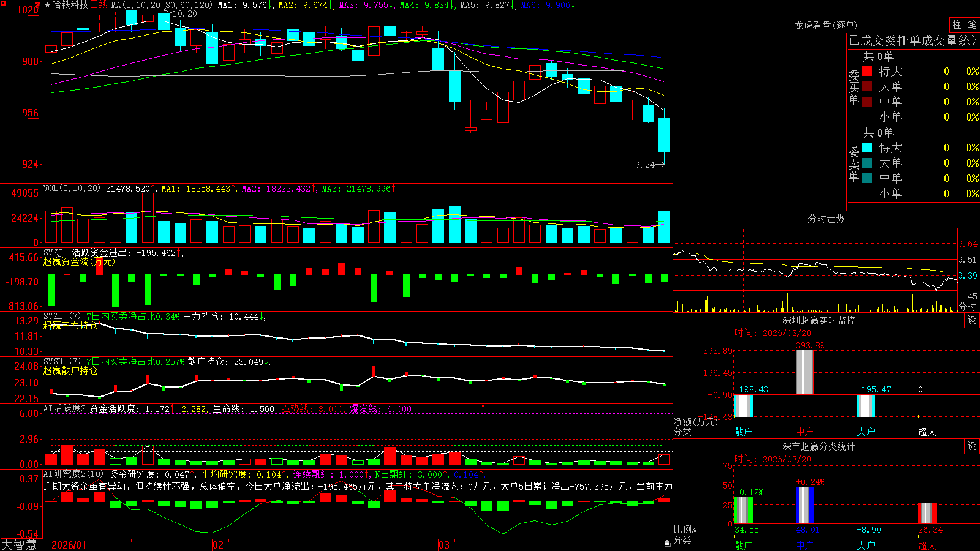Screen dimensions: 980x551
Task: Click the cyan 特大 sell-order color swatch
Action: tap(867, 148)
